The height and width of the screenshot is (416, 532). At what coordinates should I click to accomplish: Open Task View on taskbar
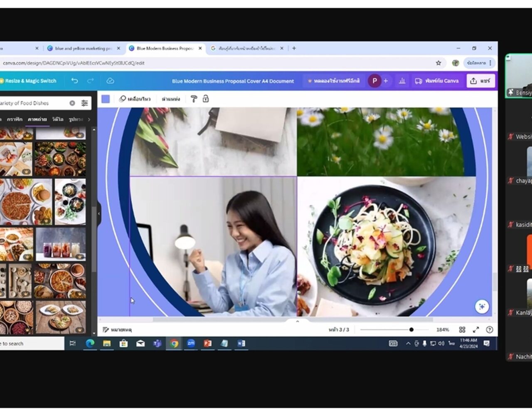point(72,344)
